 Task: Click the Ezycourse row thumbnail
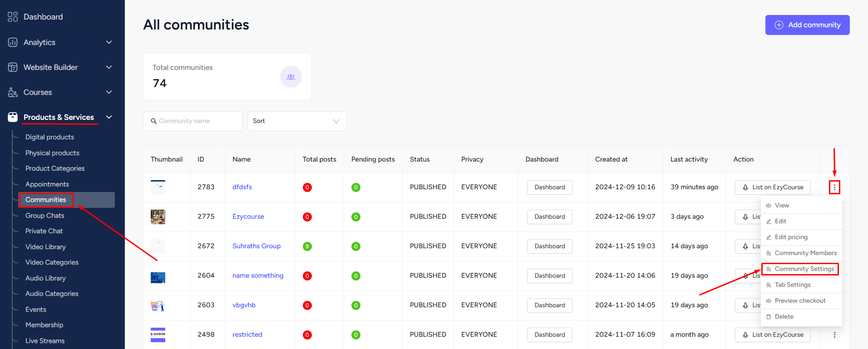coord(158,217)
